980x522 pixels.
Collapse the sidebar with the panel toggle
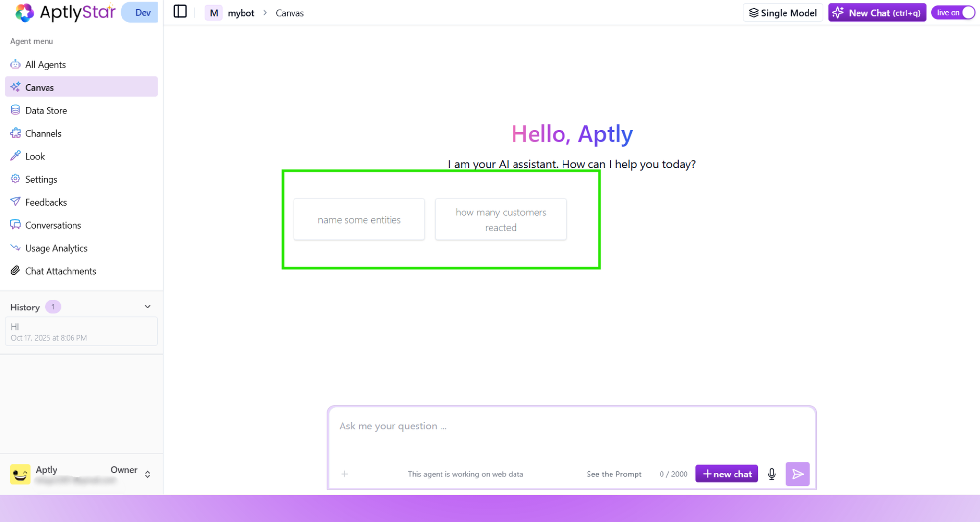tap(180, 11)
